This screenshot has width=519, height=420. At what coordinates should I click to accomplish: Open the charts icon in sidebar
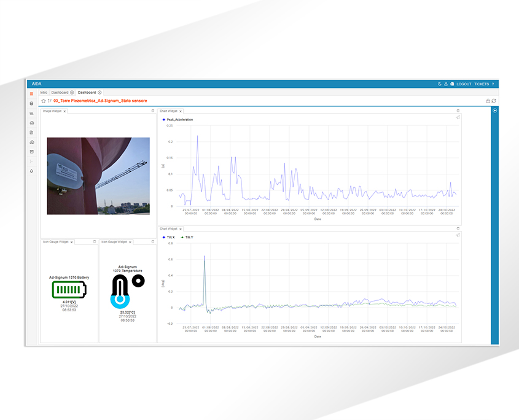point(31,113)
